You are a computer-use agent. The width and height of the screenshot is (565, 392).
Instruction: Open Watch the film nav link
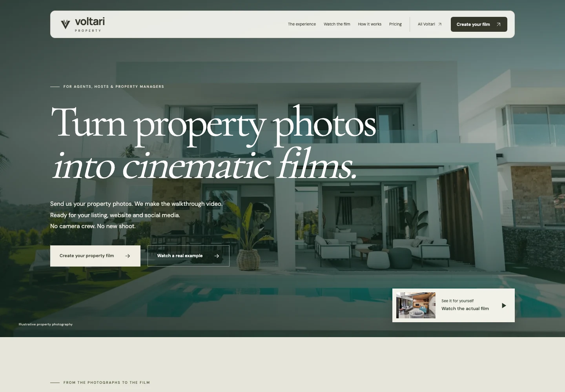337,24
